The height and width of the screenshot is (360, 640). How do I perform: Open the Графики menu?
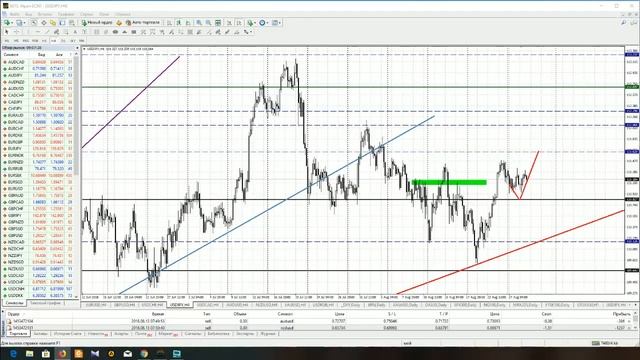(x=66, y=14)
